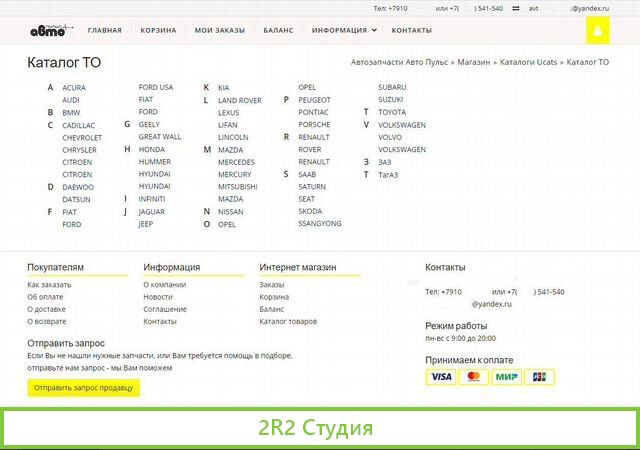
Task: Click the Mastercard payment icon
Action: pos(473,377)
